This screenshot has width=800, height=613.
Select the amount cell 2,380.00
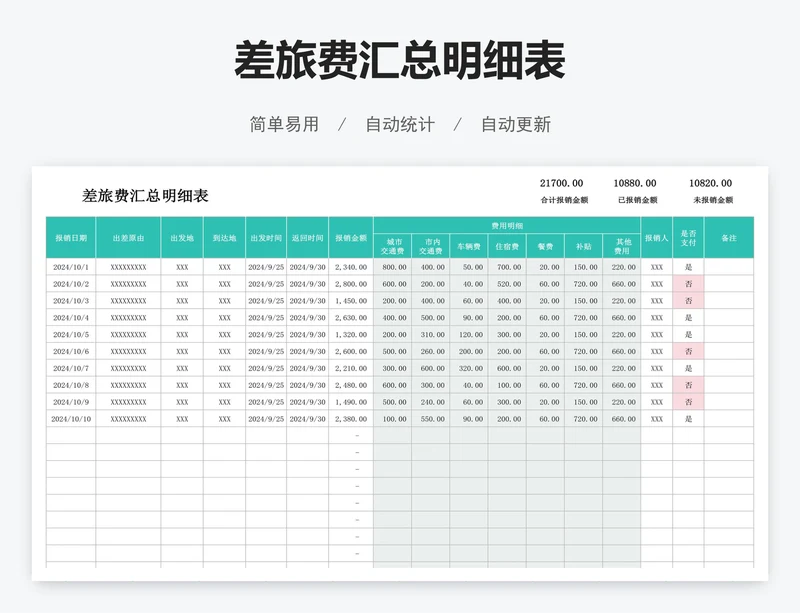(351, 419)
